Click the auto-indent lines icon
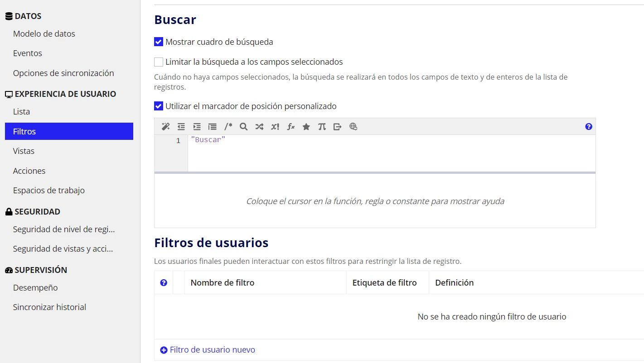The image size is (644, 363). click(212, 127)
